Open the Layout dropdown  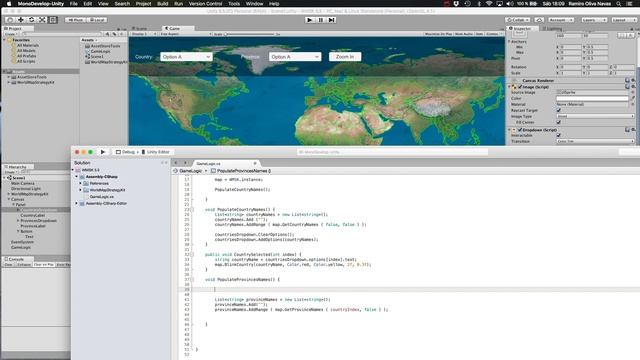tap(624, 20)
